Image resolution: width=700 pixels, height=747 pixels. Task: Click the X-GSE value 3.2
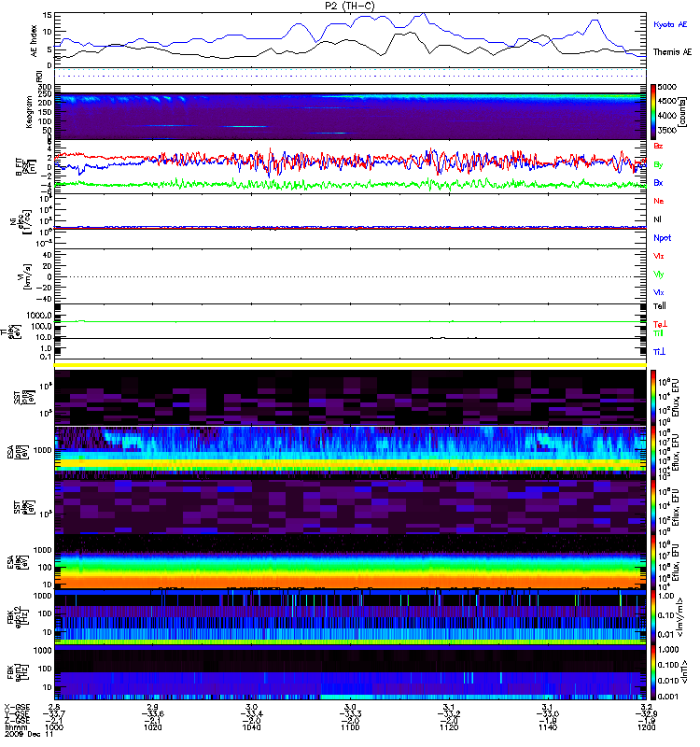pos(646,707)
